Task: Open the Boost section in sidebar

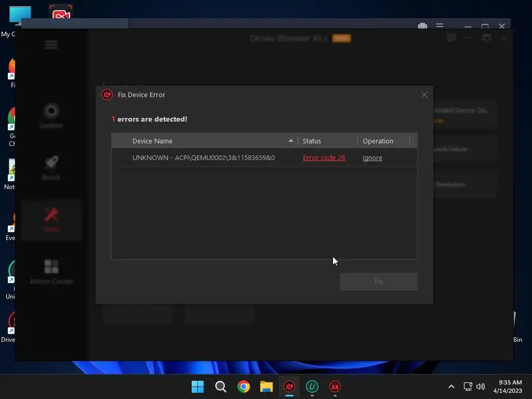Action: (x=51, y=168)
